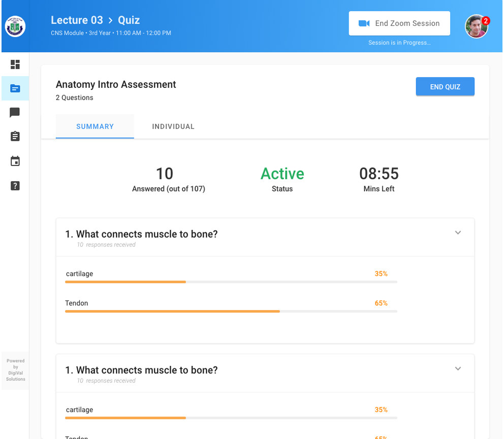Viewport: 504px width, 439px height.
Task: Click the CNS Module 3rd Year subtitle
Action: pos(111,33)
